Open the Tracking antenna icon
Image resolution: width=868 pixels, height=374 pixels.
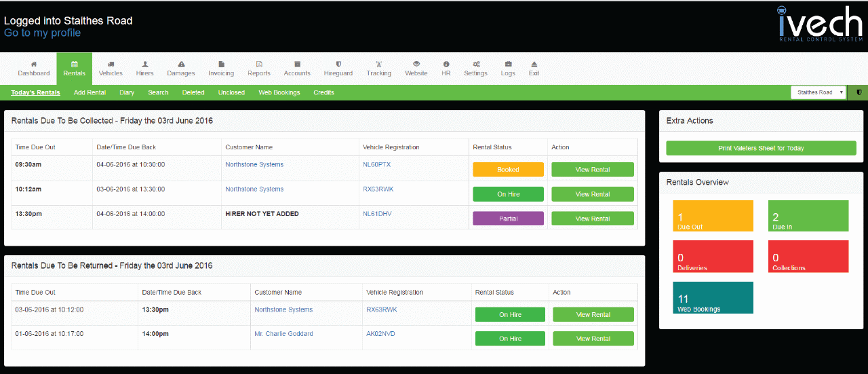point(378,64)
